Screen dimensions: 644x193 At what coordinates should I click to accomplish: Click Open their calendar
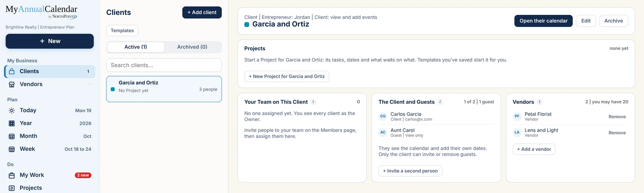(x=543, y=21)
